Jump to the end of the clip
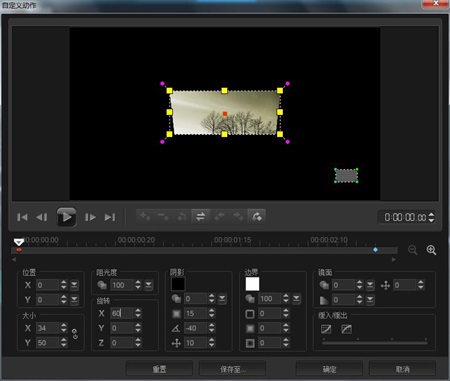The width and height of the screenshot is (450, 381). (110, 217)
